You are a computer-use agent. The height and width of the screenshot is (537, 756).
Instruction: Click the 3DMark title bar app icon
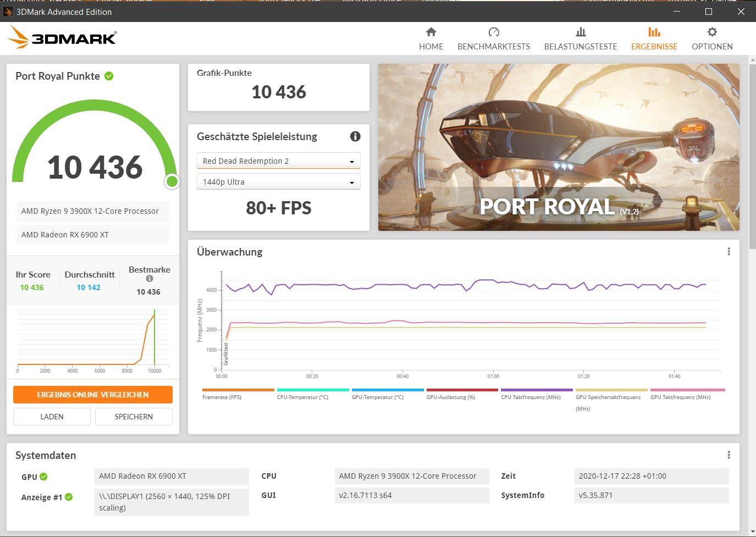[8, 12]
